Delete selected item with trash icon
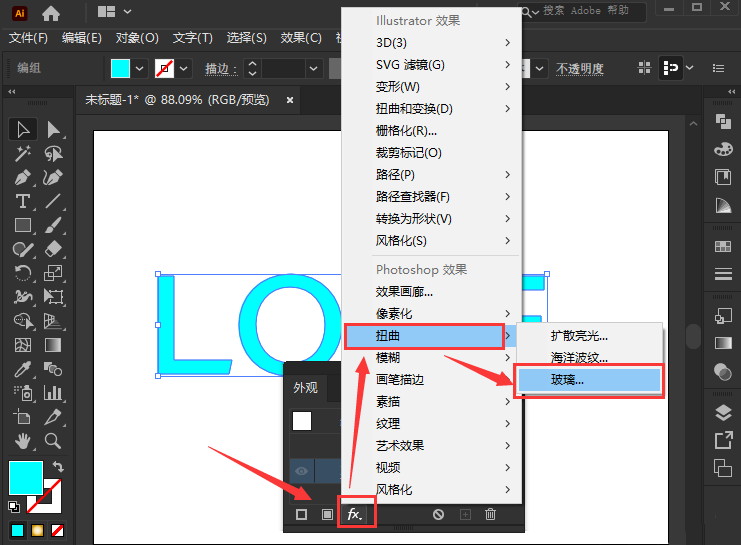Screen dimensions: 741x545 pos(491,514)
